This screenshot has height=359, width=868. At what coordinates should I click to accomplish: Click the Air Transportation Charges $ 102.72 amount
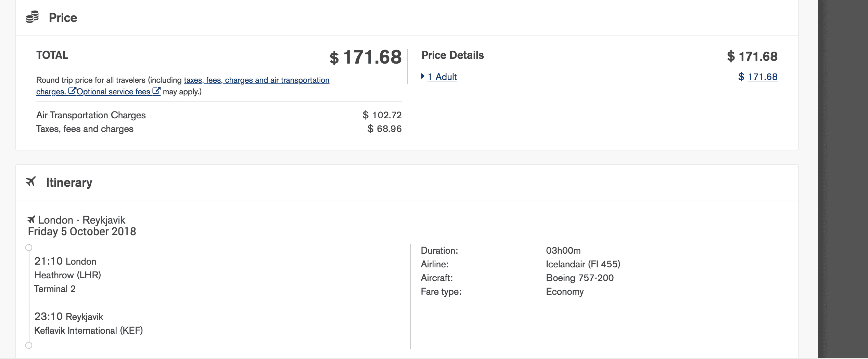click(382, 115)
